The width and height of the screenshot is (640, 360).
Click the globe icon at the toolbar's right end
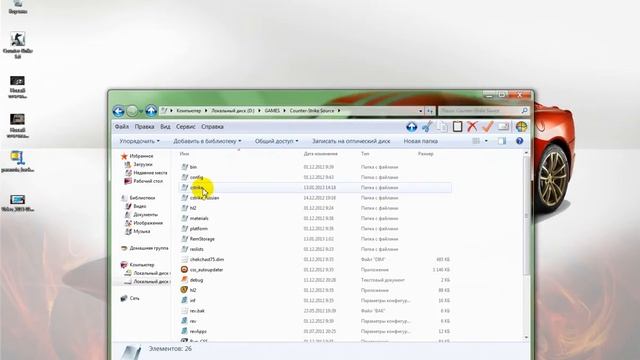(x=521, y=127)
